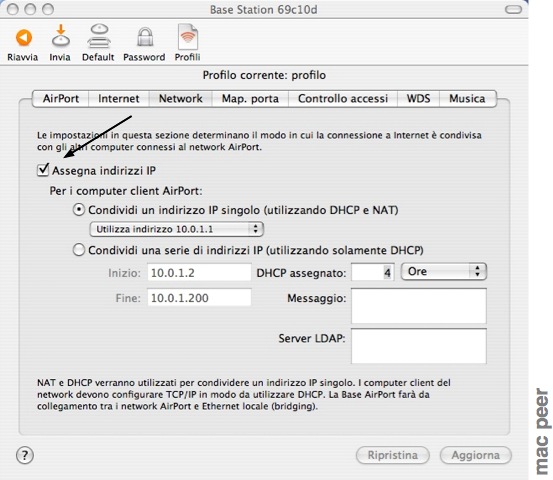Switch to the Internet tab

pyautogui.click(x=118, y=99)
